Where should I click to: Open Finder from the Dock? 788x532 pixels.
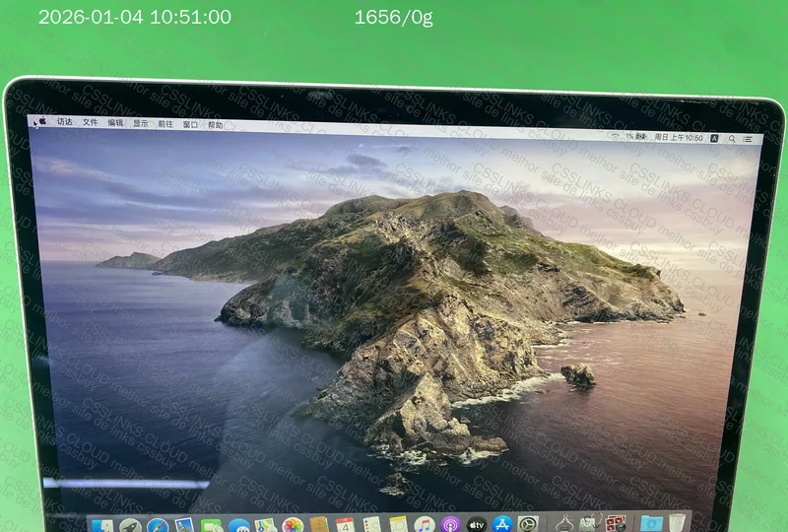pyautogui.click(x=102, y=525)
